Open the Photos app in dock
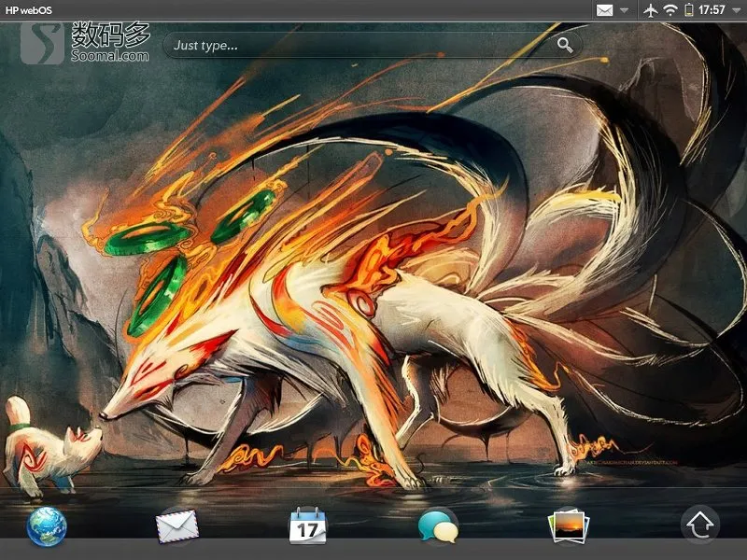The image size is (747, 560). pyautogui.click(x=569, y=526)
